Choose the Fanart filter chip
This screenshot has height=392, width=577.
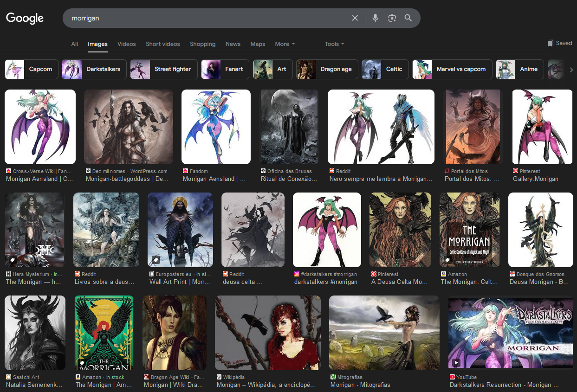[225, 69]
